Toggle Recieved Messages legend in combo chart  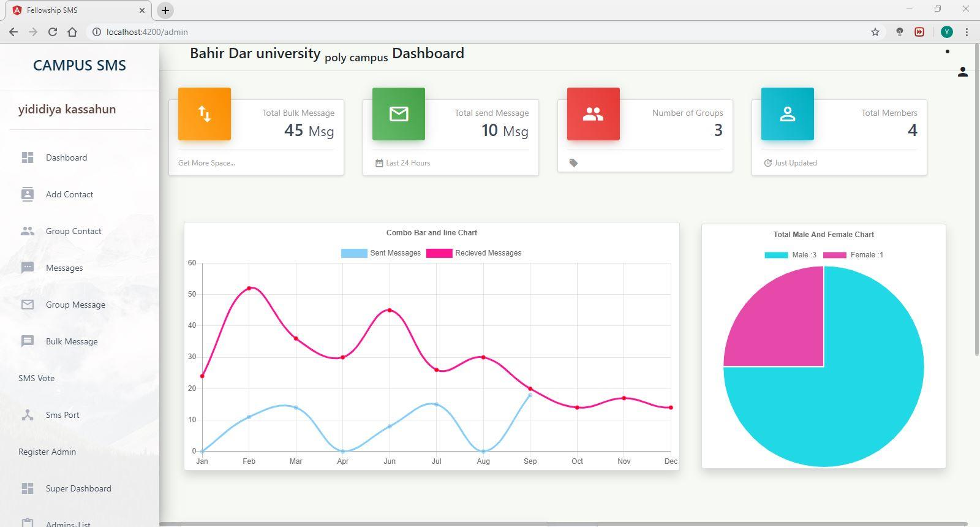tap(474, 253)
